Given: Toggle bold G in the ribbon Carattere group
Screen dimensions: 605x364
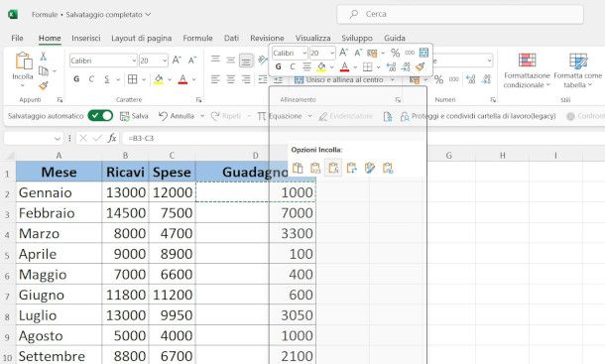Looking at the screenshot, I should coord(76,79).
